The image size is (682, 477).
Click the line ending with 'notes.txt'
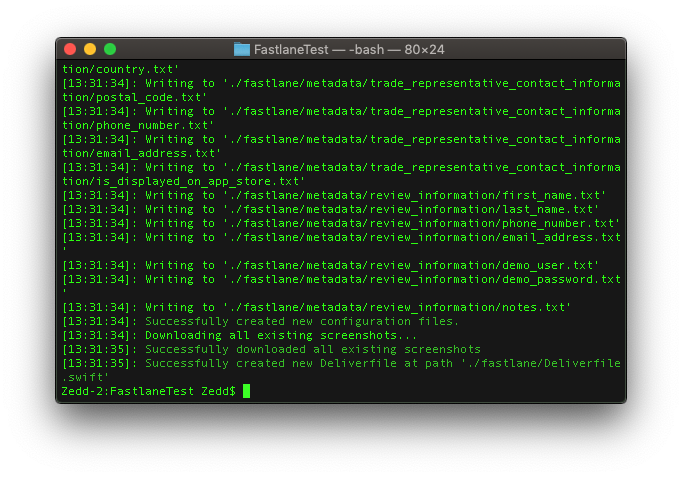point(316,307)
